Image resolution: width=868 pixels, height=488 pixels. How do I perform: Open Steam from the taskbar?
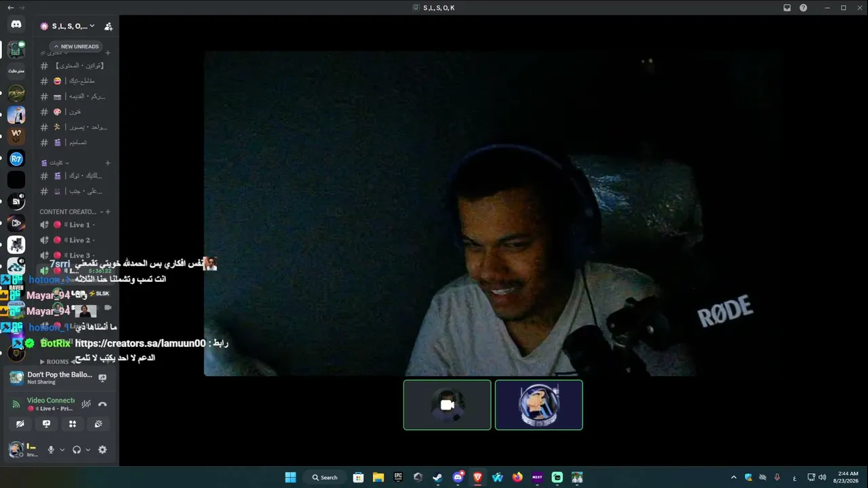(438, 477)
